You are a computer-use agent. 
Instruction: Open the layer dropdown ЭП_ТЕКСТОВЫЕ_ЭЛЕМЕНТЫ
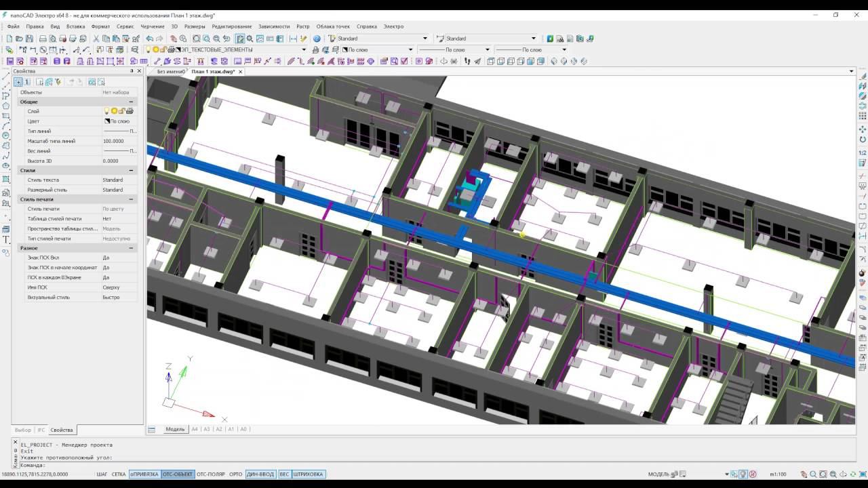pos(304,49)
